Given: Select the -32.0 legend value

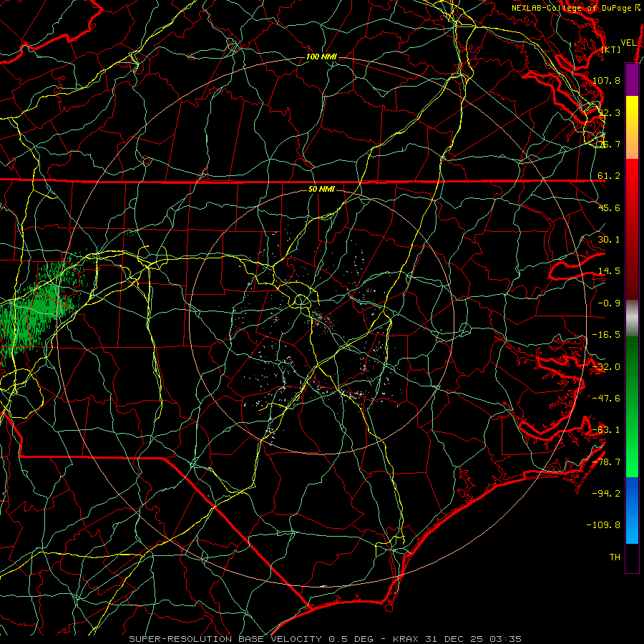Looking at the screenshot, I should tap(606, 367).
